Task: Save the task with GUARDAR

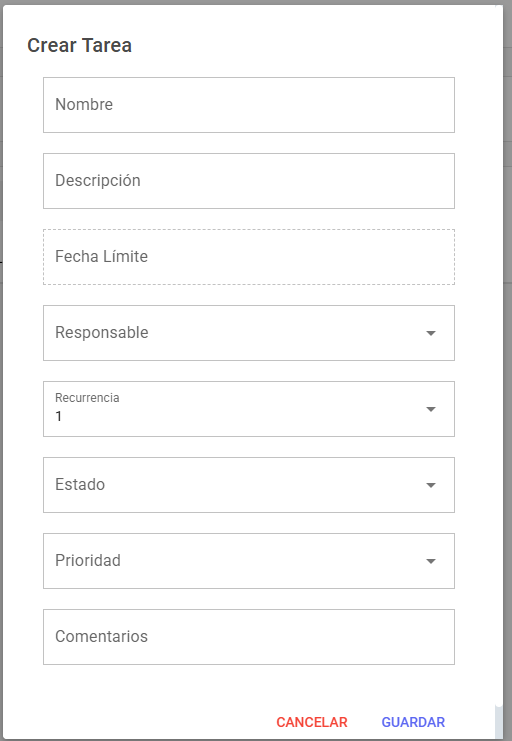Action: [413, 722]
